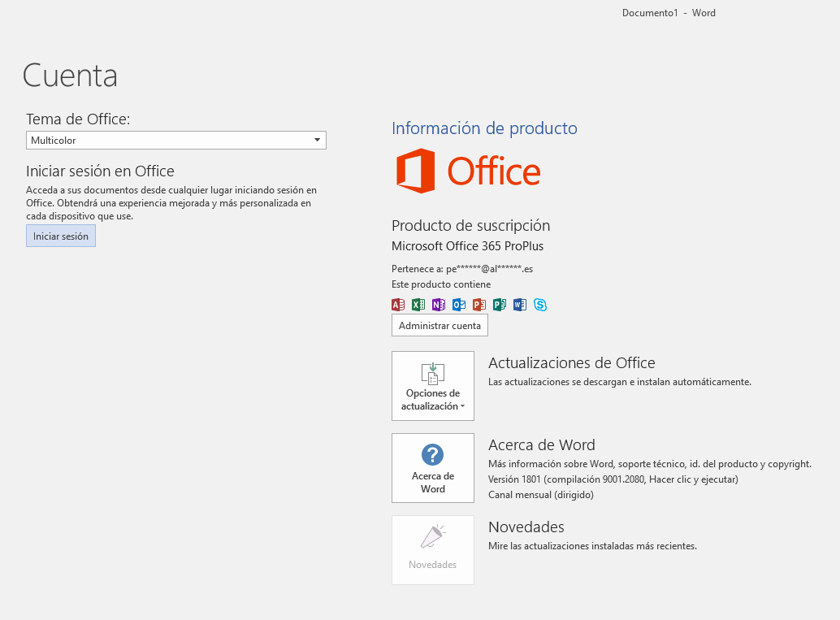
Task: Click the Publisher app icon
Action: [x=500, y=305]
